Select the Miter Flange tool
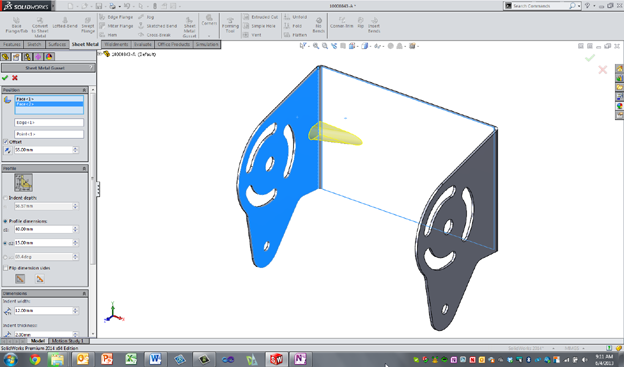The height and width of the screenshot is (367, 624). click(116, 26)
